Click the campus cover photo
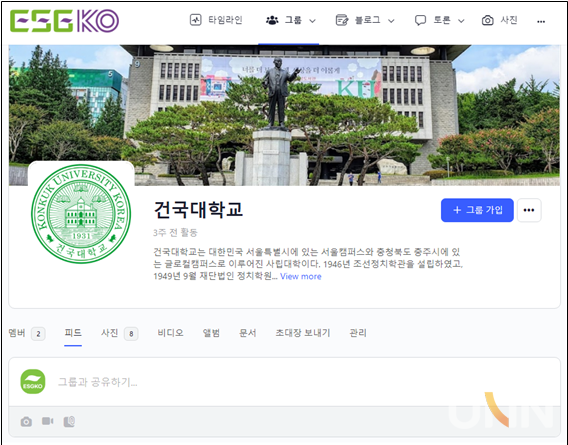568x445 pixels. pos(284,115)
